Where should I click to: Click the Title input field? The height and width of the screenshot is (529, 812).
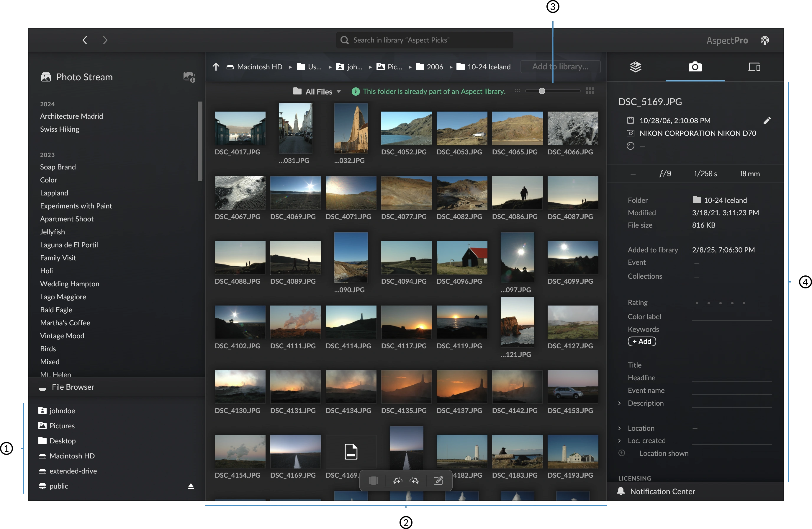pyautogui.click(x=731, y=365)
